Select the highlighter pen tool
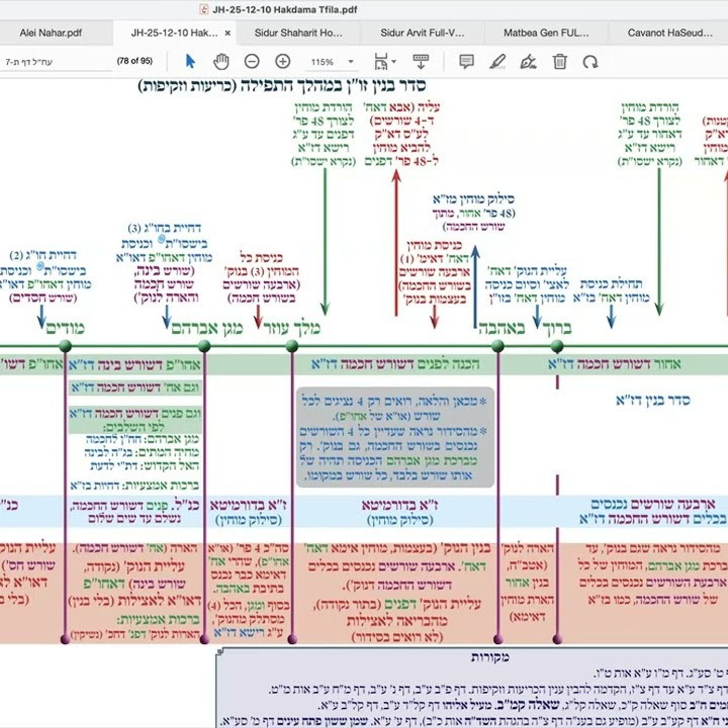728x728 pixels. click(498, 61)
